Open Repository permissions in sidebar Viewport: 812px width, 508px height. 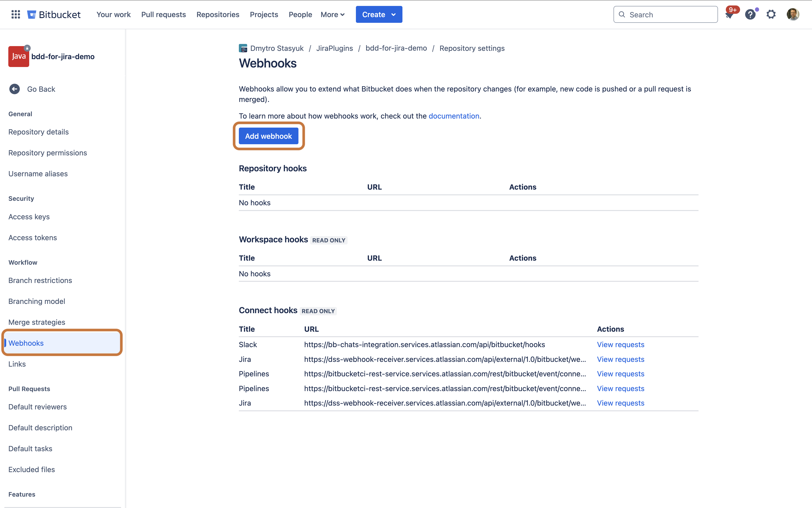(x=48, y=153)
